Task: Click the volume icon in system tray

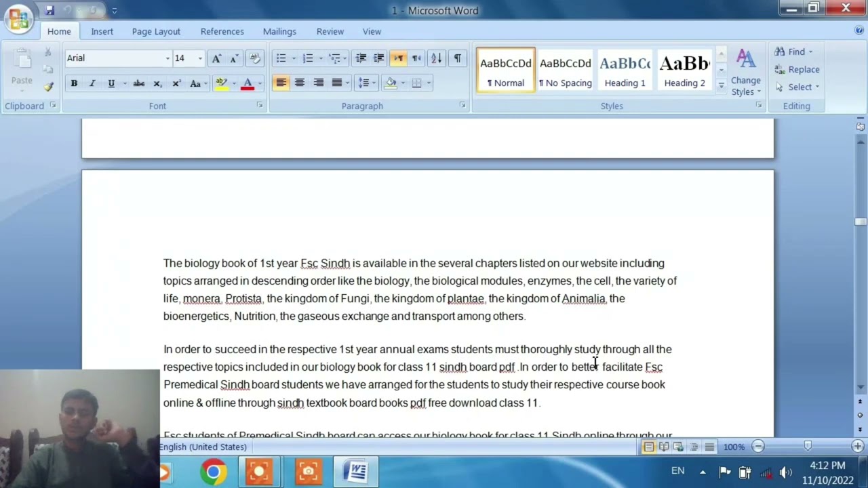Action: [x=786, y=472]
